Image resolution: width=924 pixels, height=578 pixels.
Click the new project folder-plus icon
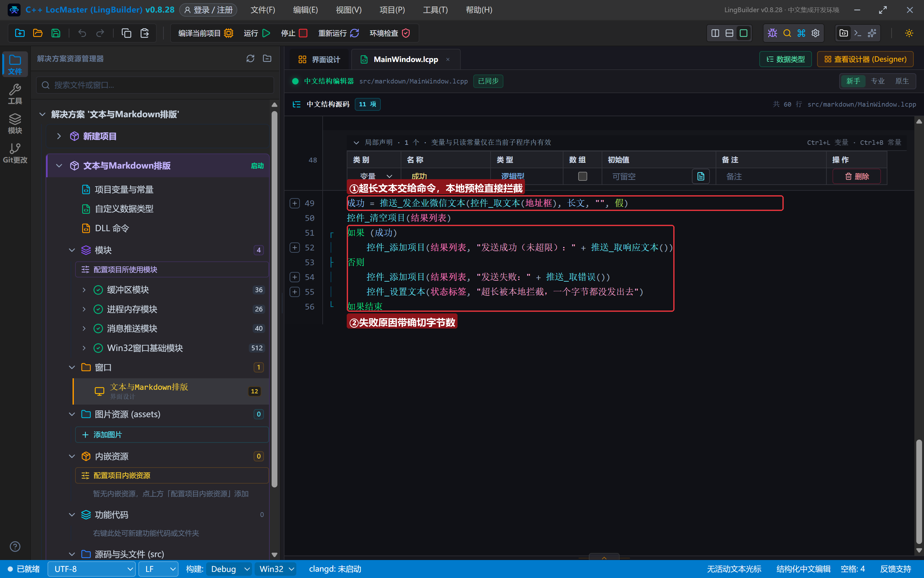(x=20, y=33)
